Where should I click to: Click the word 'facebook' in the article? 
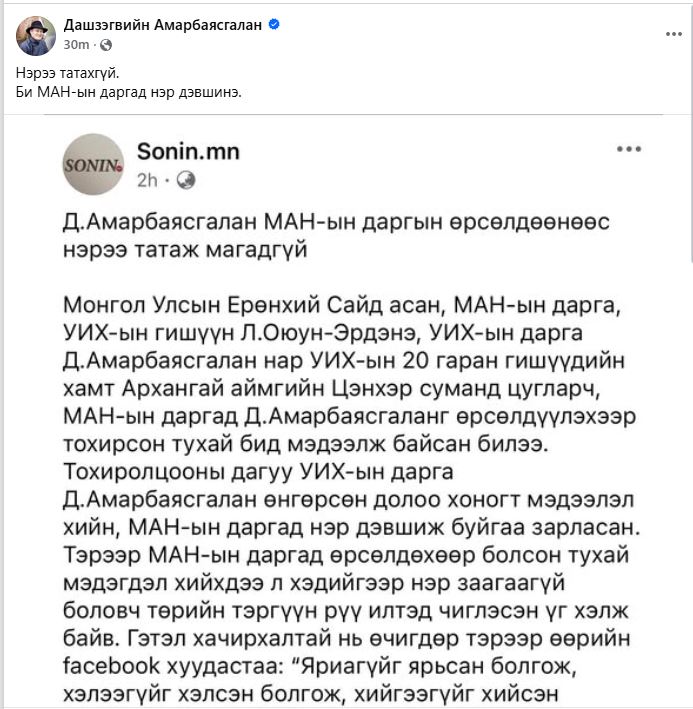(x=111, y=666)
